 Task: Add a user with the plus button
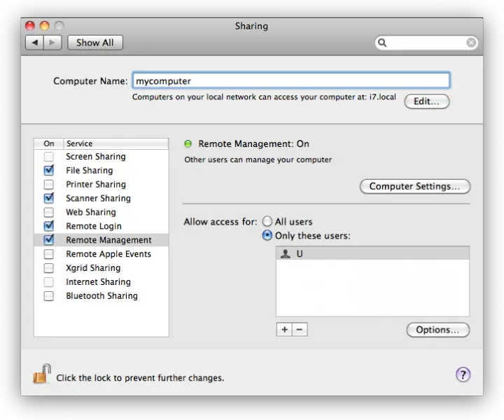click(284, 330)
